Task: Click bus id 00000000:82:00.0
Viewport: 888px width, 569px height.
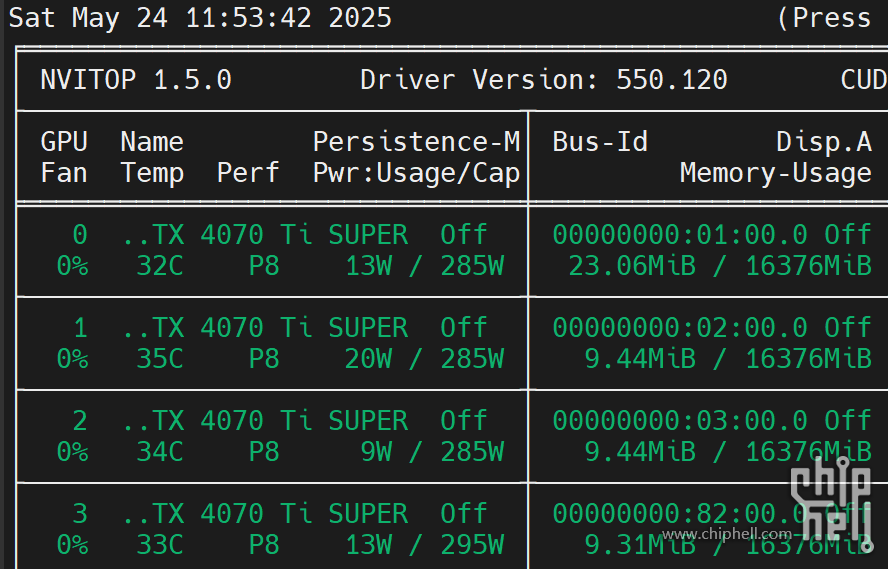Action: click(680, 514)
